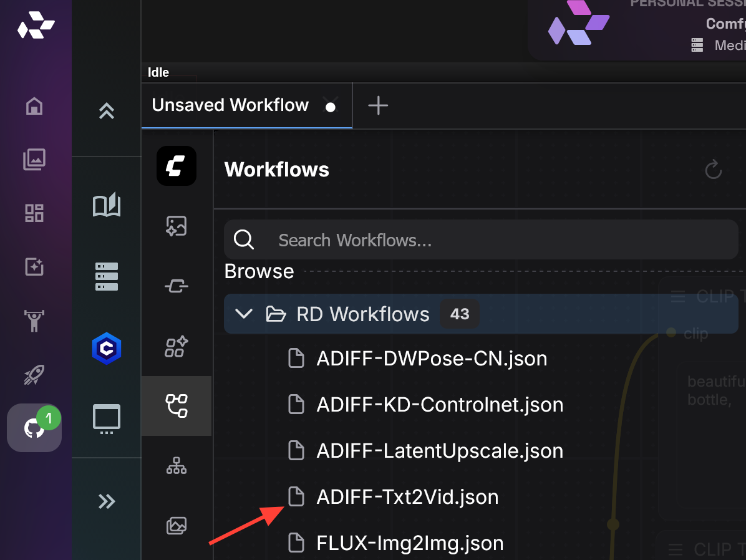
Task: Click the Browse section label
Action: pos(259,271)
